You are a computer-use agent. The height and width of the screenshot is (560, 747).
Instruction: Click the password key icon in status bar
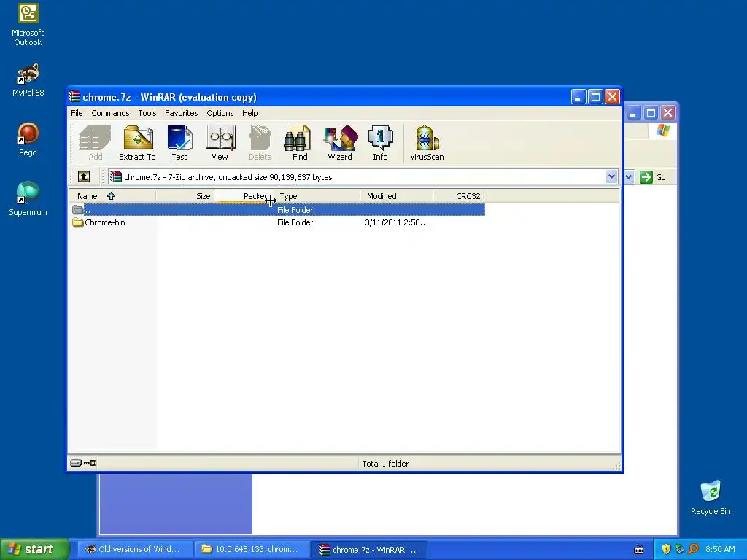click(x=90, y=463)
